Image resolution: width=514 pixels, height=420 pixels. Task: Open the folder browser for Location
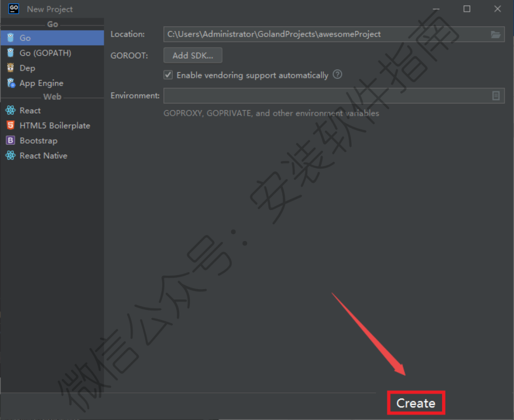pyautogui.click(x=495, y=34)
